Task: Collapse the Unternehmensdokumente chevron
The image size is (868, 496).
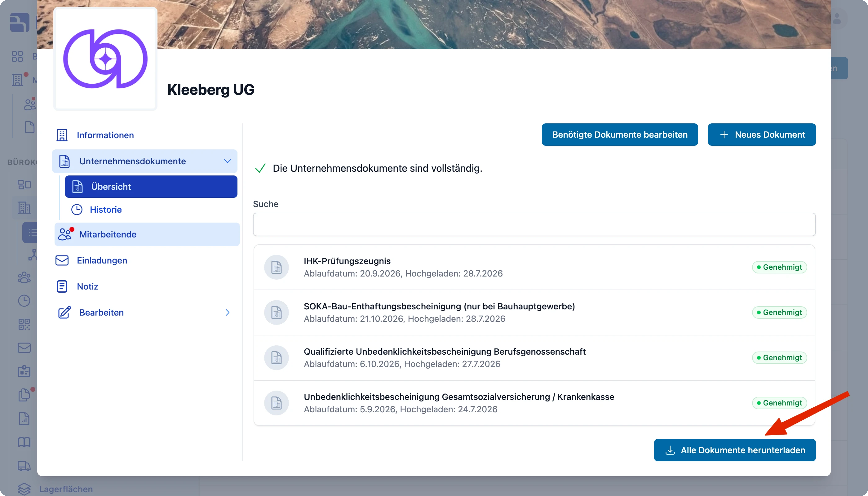Action: click(227, 161)
